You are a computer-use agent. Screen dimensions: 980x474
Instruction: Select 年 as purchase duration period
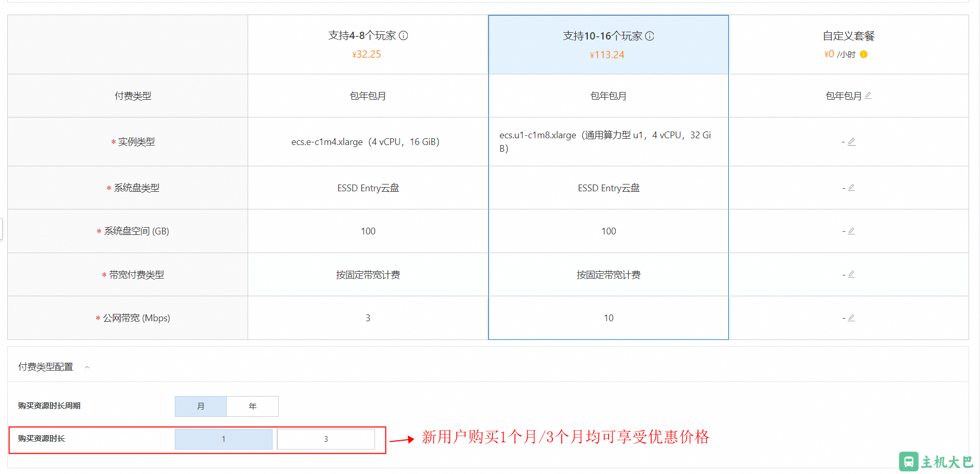253,406
